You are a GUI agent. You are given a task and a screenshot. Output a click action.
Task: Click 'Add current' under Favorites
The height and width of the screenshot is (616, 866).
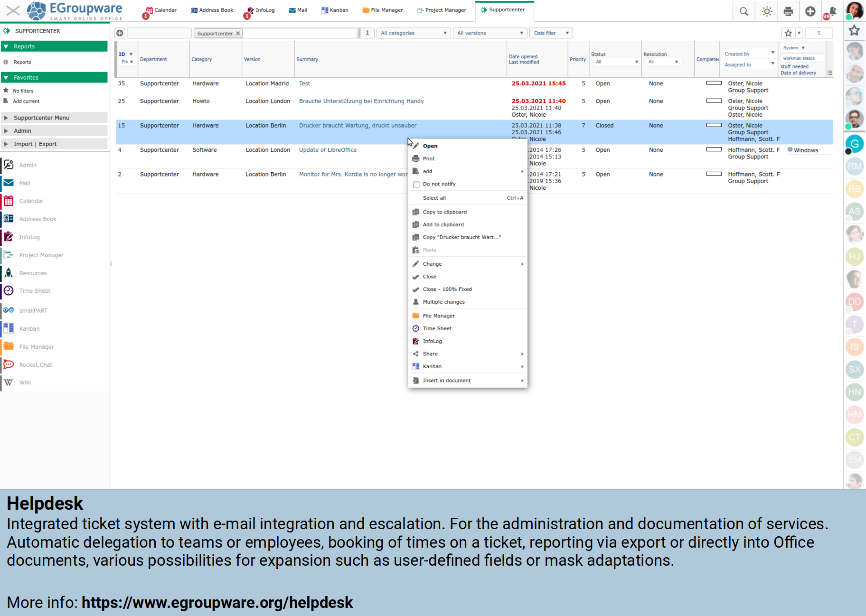[x=26, y=101]
